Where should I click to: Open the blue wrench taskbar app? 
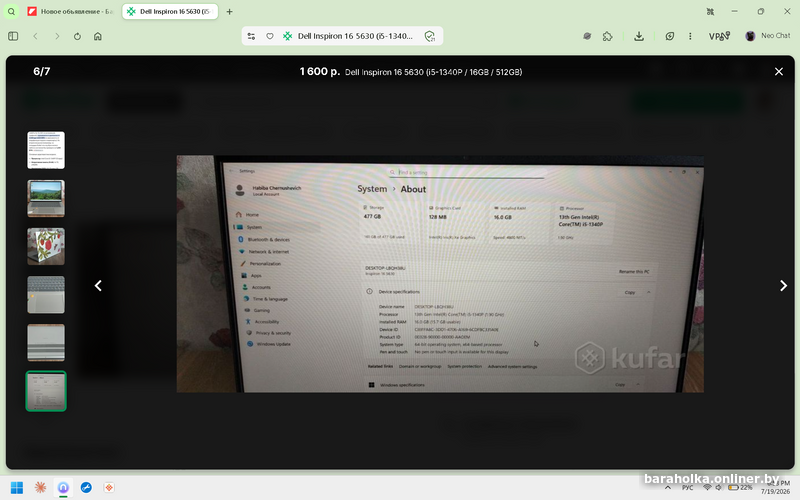coord(86,488)
